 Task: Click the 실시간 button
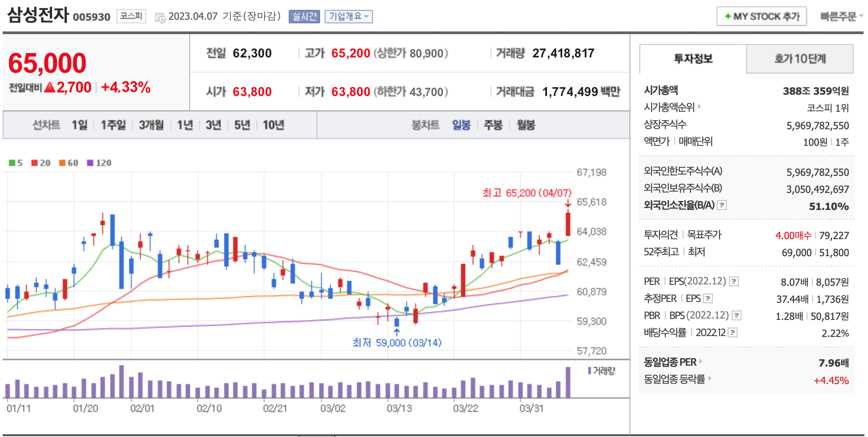tap(304, 17)
